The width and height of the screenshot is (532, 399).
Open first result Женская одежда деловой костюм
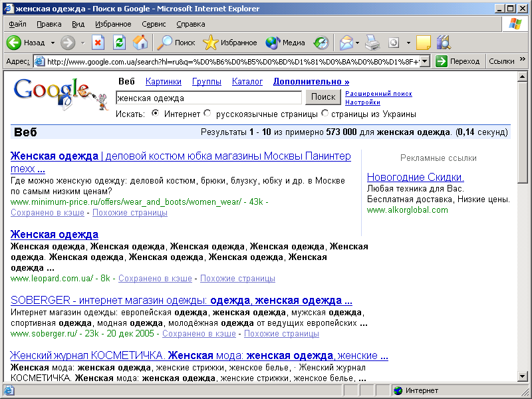pos(180,162)
